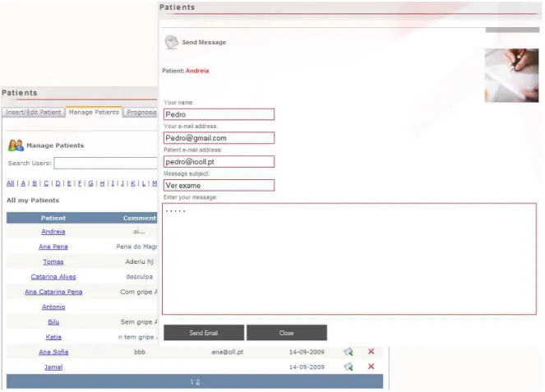The image size is (545, 392).
Task: Click the Send Email button
Action: (204, 333)
